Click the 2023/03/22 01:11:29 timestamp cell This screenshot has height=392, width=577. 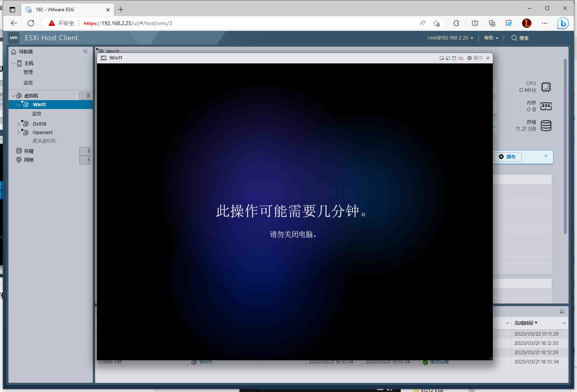coord(536,334)
